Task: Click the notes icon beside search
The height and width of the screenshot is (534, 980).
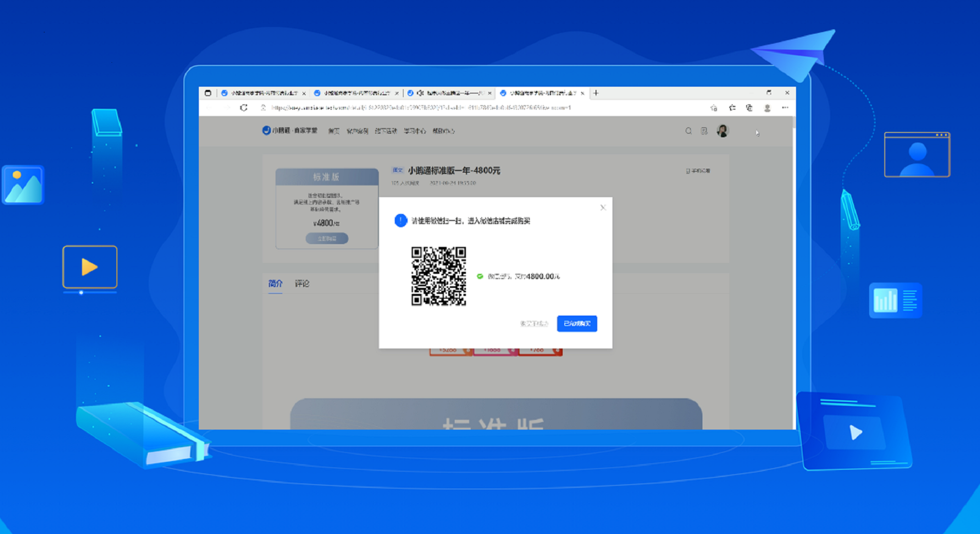Action: click(x=704, y=131)
